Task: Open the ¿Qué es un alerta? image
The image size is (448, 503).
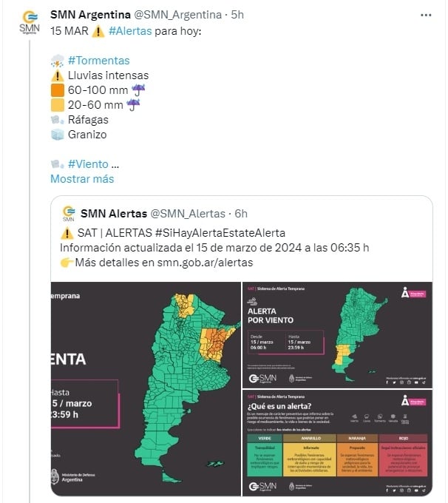Action: pos(337,443)
